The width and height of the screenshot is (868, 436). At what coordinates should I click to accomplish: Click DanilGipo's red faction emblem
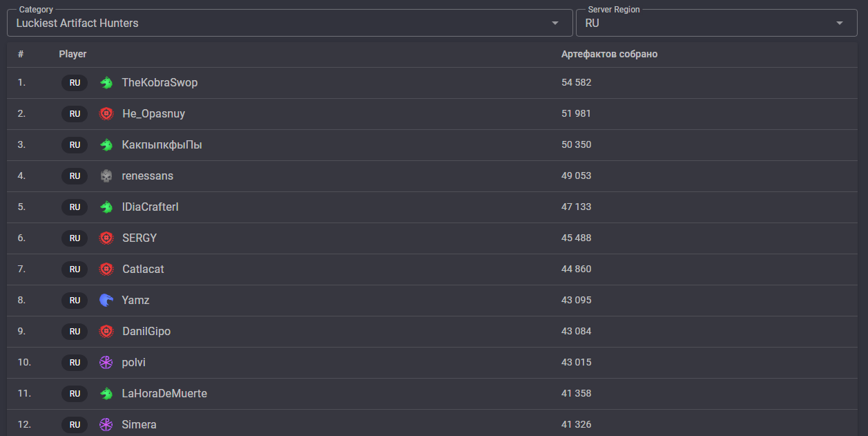click(x=106, y=332)
